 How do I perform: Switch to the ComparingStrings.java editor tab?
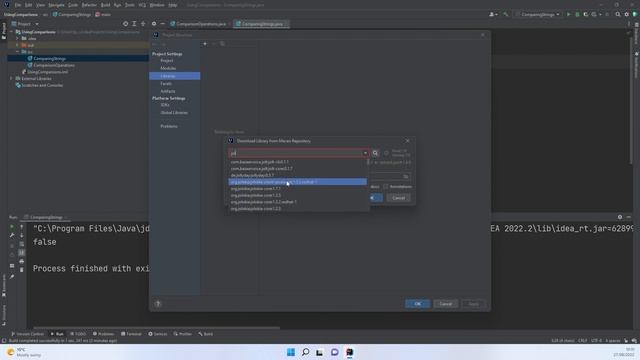click(x=261, y=24)
